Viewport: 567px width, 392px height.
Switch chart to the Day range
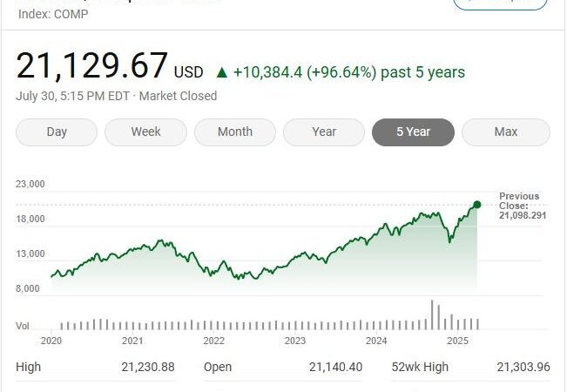(57, 132)
